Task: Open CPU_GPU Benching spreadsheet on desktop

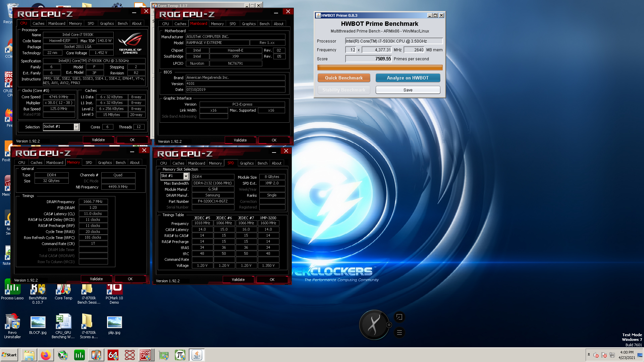Action: click(63, 326)
